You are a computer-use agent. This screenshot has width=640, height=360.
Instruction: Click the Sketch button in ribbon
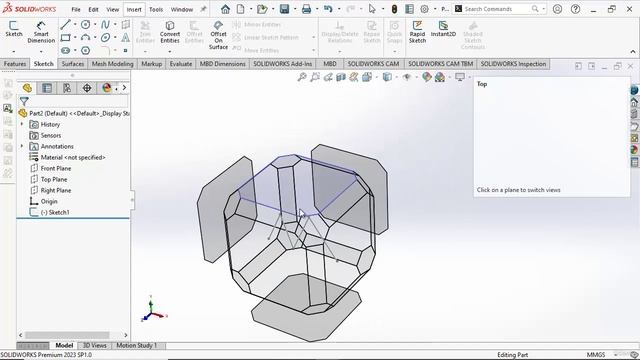(13, 29)
